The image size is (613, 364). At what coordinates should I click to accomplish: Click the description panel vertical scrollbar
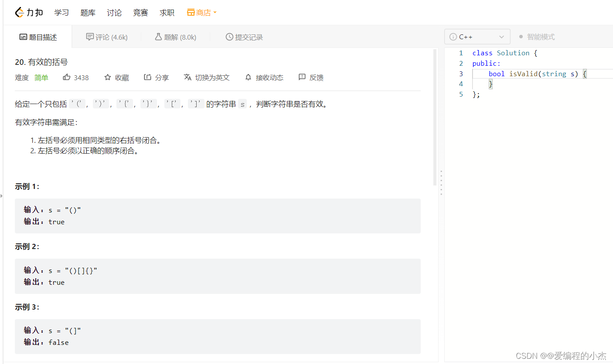click(x=435, y=118)
